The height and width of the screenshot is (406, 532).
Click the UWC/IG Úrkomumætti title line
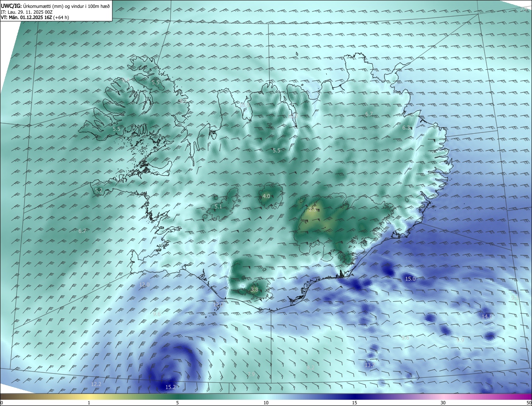click(55, 6)
